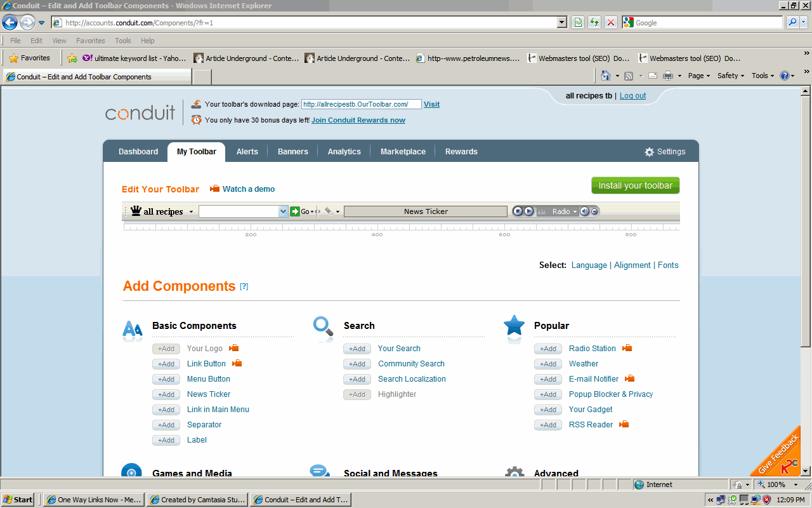The width and height of the screenshot is (812, 508).
Task: Click the Give Feedback corner banner
Action: (x=779, y=453)
